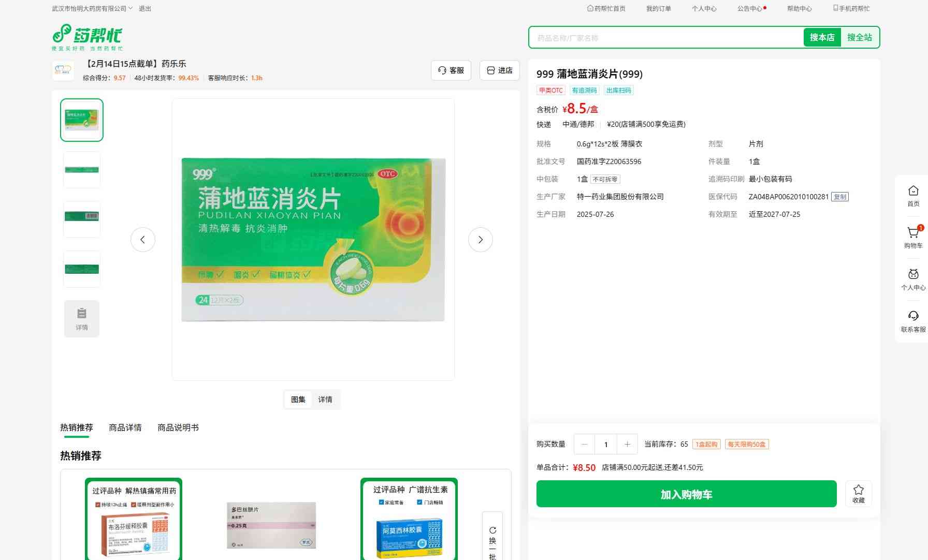The height and width of the screenshot is (560, 928).
Task: Increase purchase quantity with plus button
Action: pyautogui.click(x=627, y=444)
